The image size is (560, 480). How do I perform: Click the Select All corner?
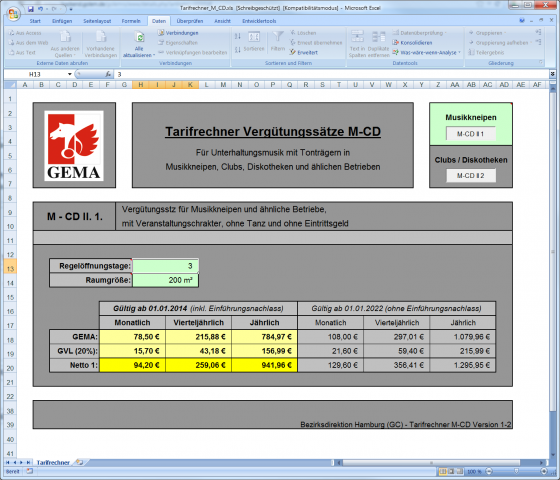(10, 85)
